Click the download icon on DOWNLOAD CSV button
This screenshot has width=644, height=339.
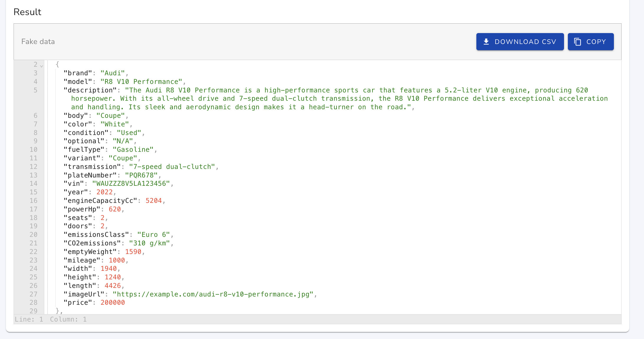(487, 41)
